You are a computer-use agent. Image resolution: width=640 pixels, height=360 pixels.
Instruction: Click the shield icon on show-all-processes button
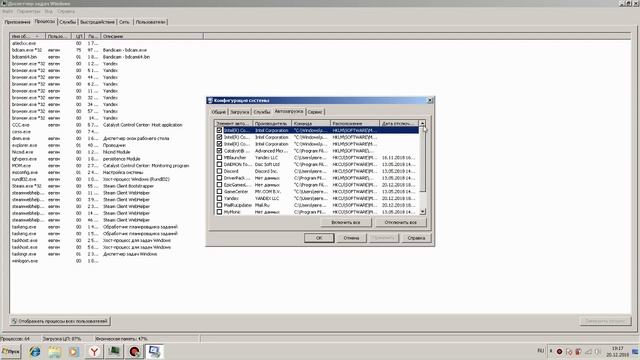(x=14, y=321)
